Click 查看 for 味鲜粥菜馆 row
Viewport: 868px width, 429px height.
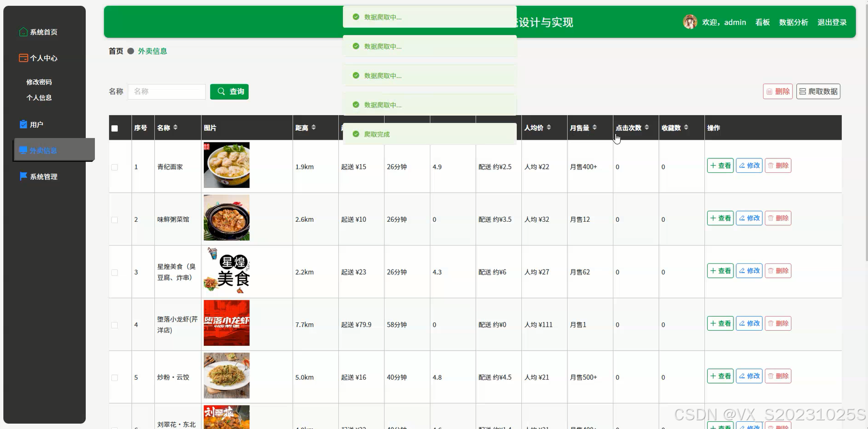tap(720, 218)
